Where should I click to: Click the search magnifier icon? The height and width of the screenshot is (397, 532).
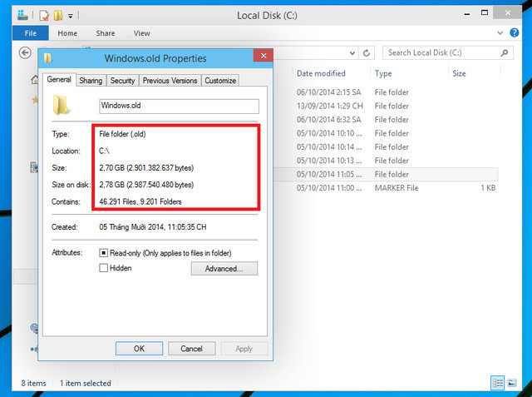[505, 53]
